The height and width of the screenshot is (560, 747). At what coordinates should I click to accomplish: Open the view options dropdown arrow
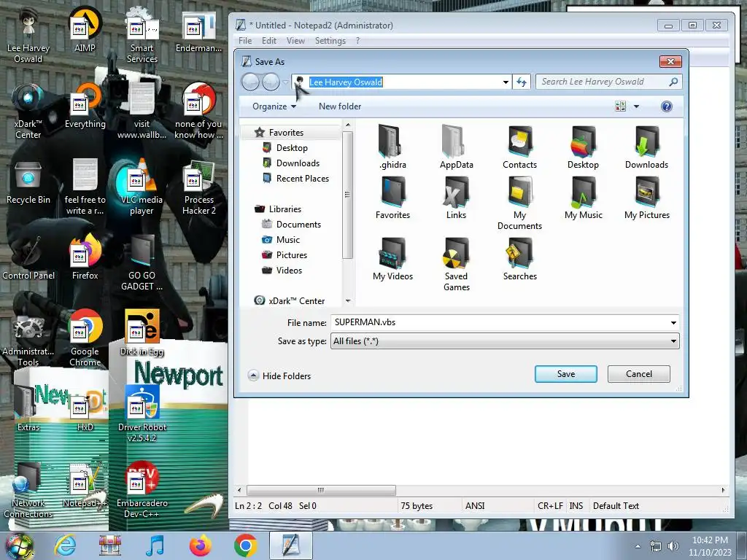(x=636, y=106)
